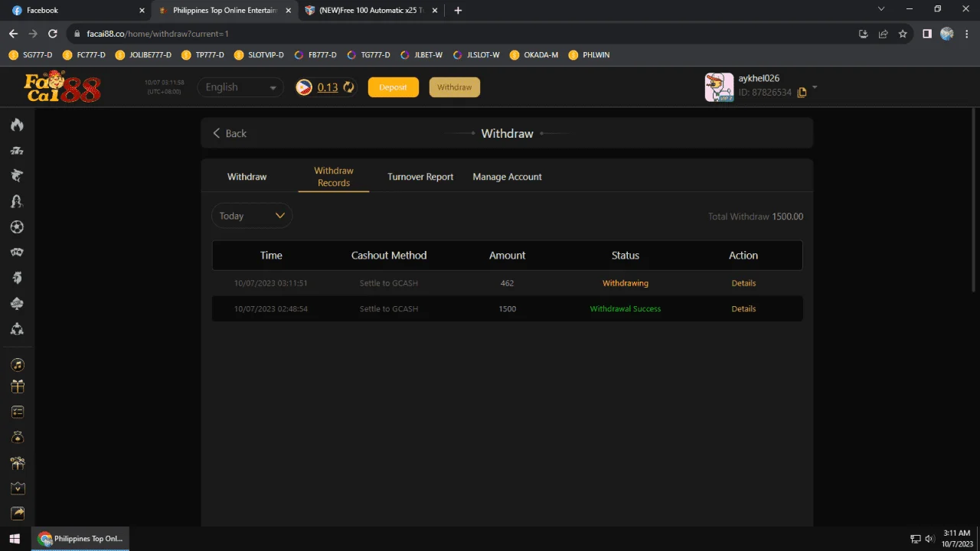Screen dimensions: 980x551
Task: Open the live casino dealer icon in sidebar
Action: (x=17, y=201)
